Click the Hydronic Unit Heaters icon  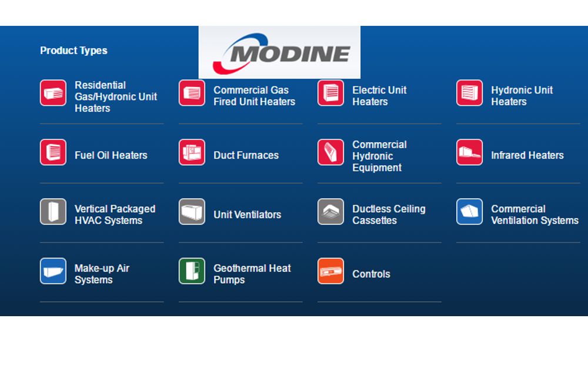[469, 93]
